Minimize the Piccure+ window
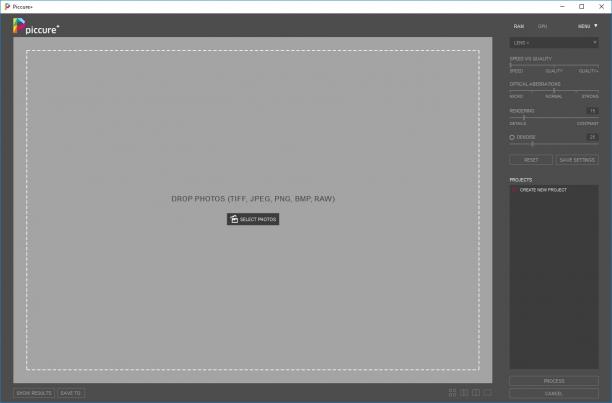Screen dimensions: 612x403 [562, 7]
